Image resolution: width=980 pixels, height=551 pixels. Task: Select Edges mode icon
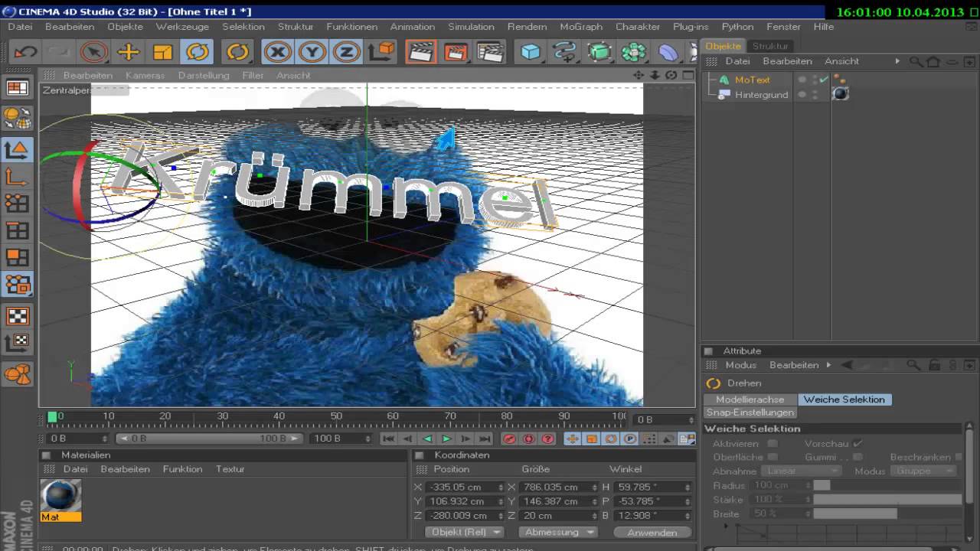point(18,230)
